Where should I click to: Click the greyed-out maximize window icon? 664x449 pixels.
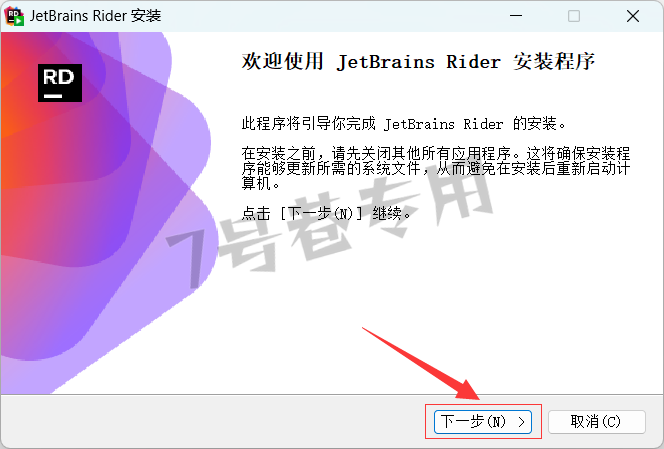click(574, 16)
